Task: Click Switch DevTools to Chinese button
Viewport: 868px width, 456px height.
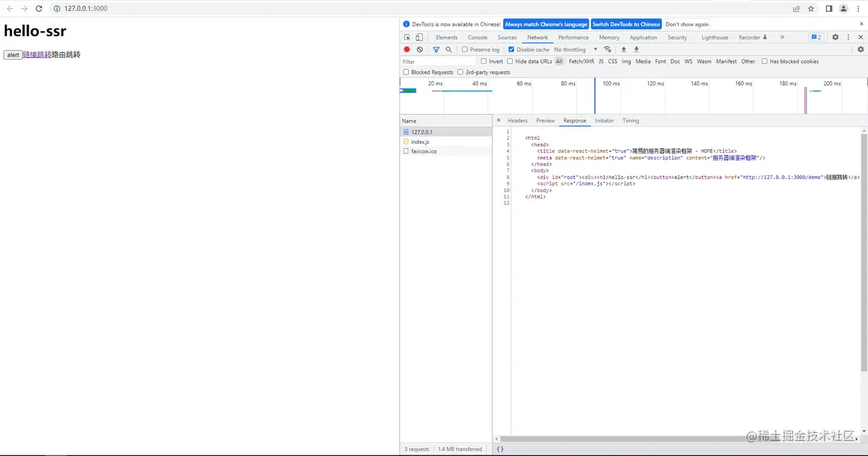Action: coord(626,24)
